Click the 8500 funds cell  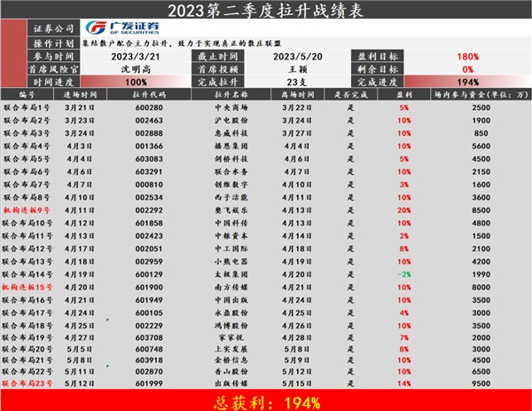pos(481,210)
